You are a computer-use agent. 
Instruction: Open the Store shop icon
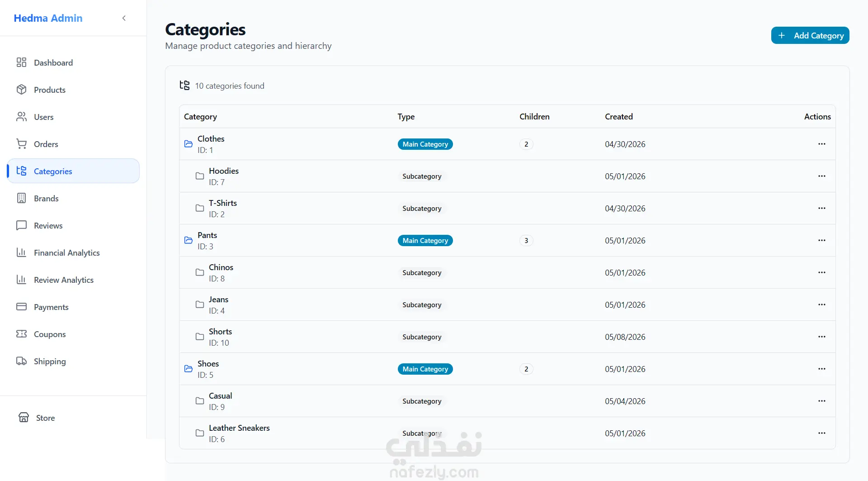pos(24,418)
